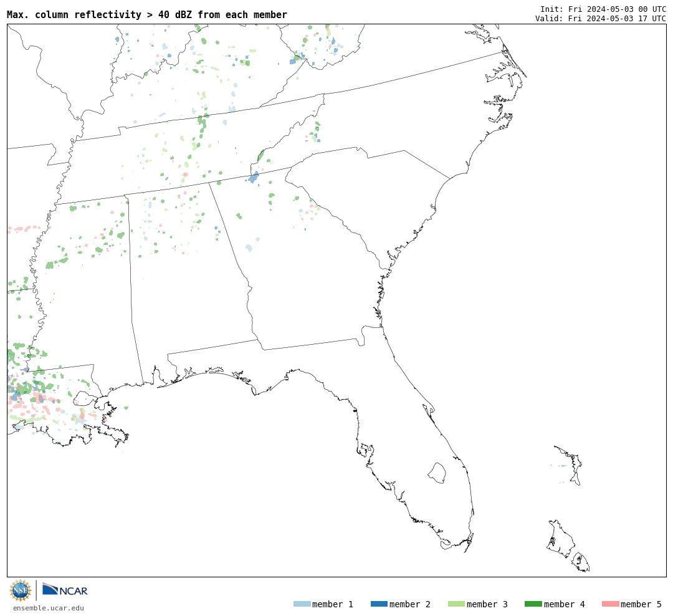Click the 'Valid: Fri 2024-05-03 17 UTC' text
Viewport: 673px width, 616px height.
pyautogui.click(x=601, y=19)
